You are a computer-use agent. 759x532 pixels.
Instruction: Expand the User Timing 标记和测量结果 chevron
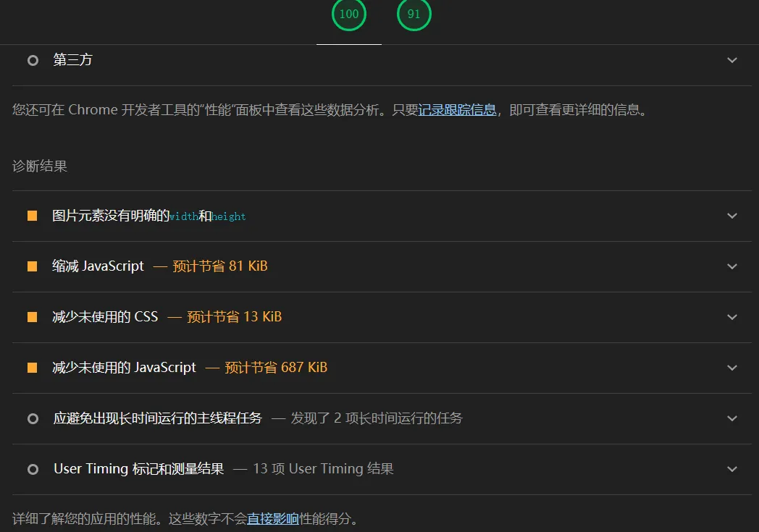point(732,469)
